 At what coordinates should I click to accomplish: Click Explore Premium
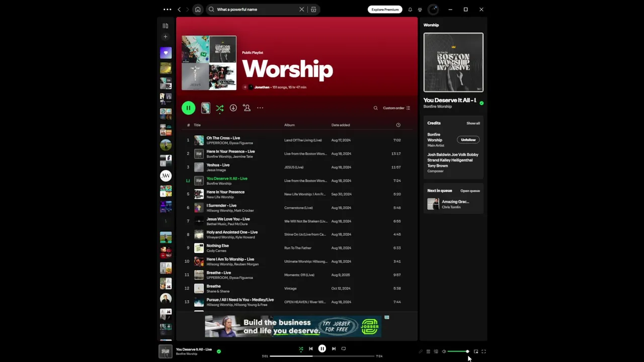click(x=385, y=9)
